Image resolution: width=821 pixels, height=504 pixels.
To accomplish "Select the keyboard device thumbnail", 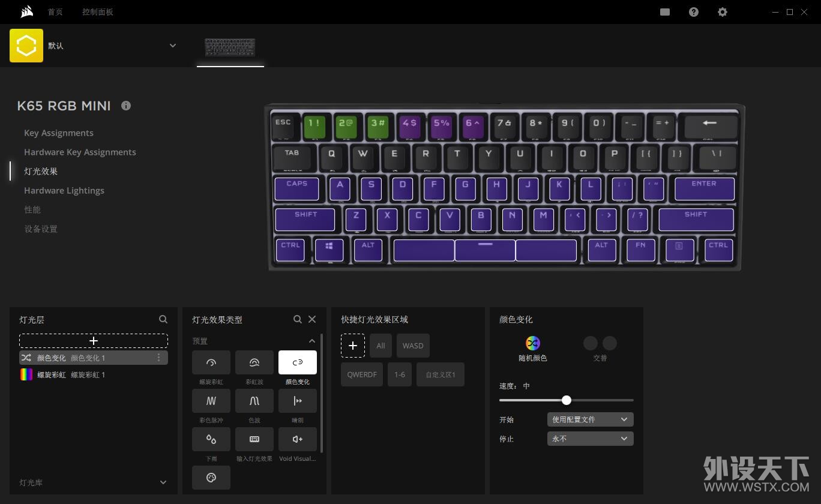I will coord(230,47).
